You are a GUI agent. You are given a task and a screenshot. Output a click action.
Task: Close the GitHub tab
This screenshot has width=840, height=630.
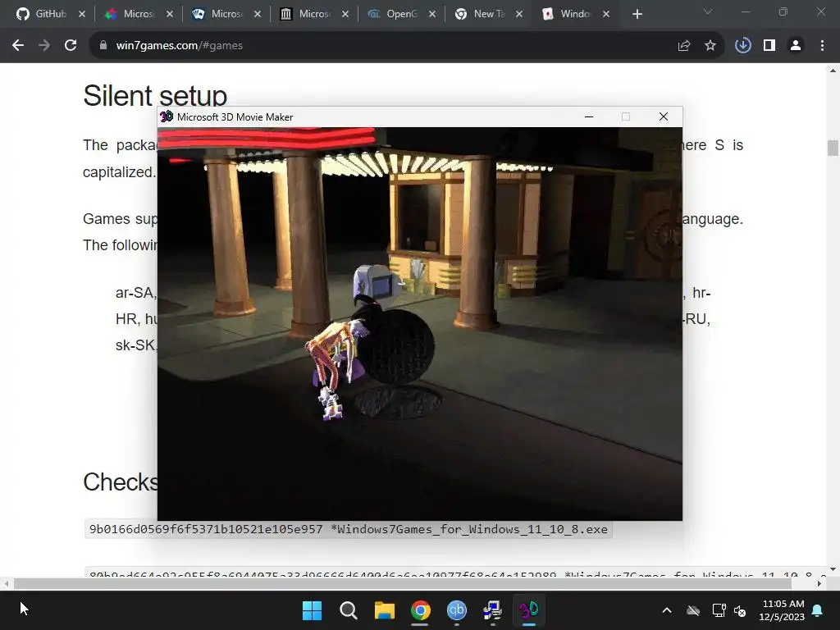click(82, 14)
